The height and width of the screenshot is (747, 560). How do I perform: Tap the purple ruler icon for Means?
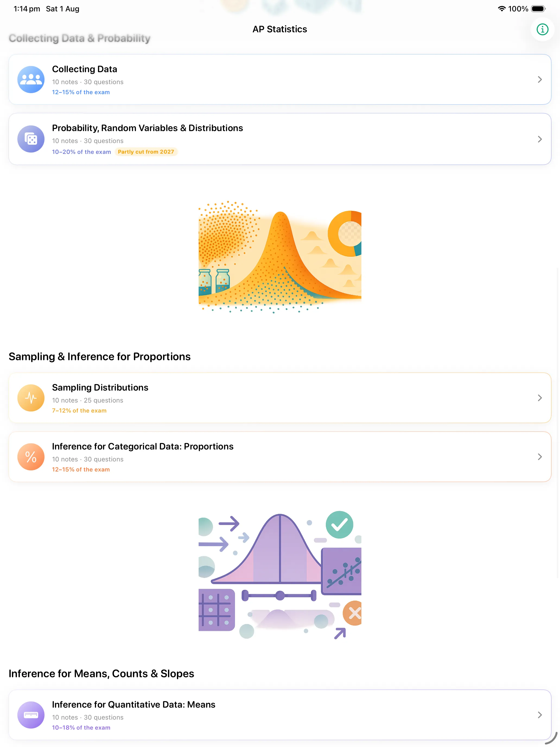point(31,715)
